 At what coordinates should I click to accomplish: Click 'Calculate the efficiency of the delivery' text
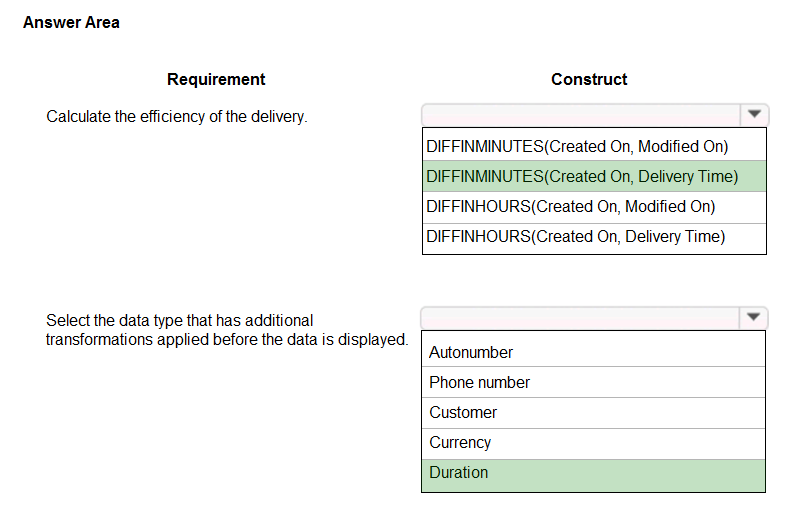[177, 117]
